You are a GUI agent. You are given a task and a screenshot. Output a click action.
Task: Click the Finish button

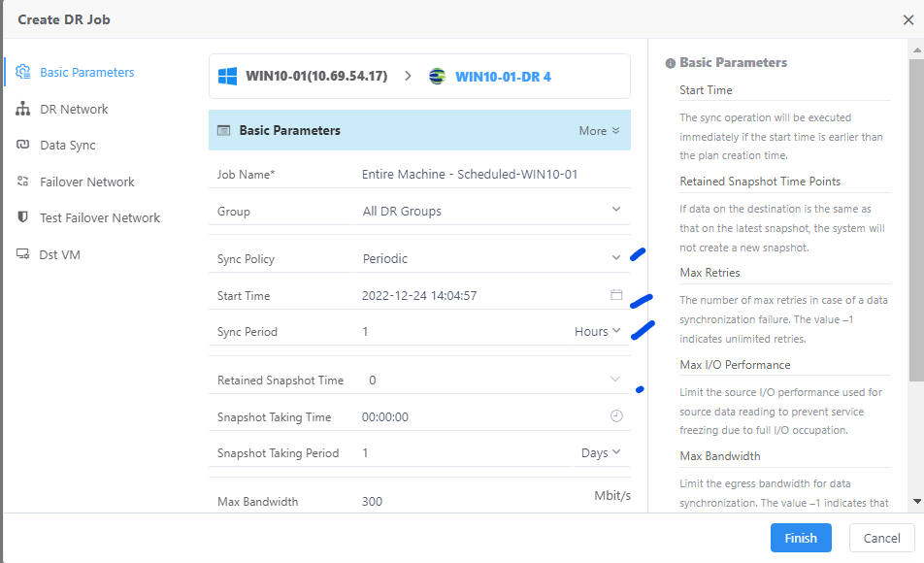pyautogui.click(x=801, y=538)
